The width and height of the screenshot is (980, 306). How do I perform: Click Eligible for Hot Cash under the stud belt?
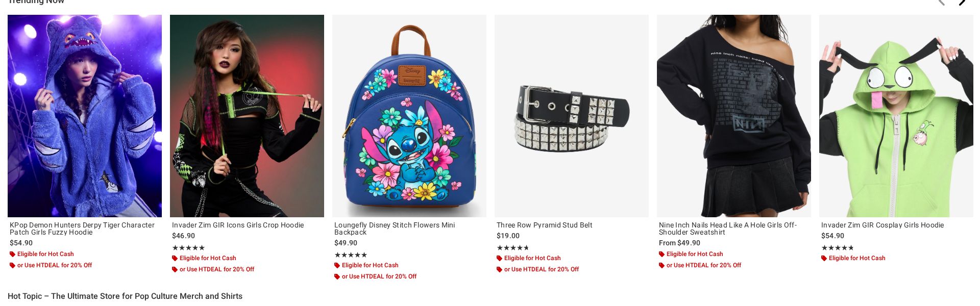(532, 258)
